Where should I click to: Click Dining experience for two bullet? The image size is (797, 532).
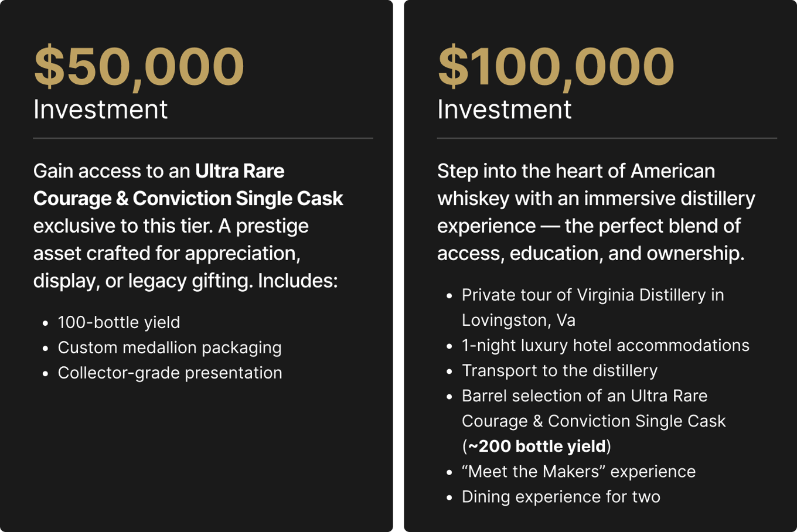click(x=561, y=497)
